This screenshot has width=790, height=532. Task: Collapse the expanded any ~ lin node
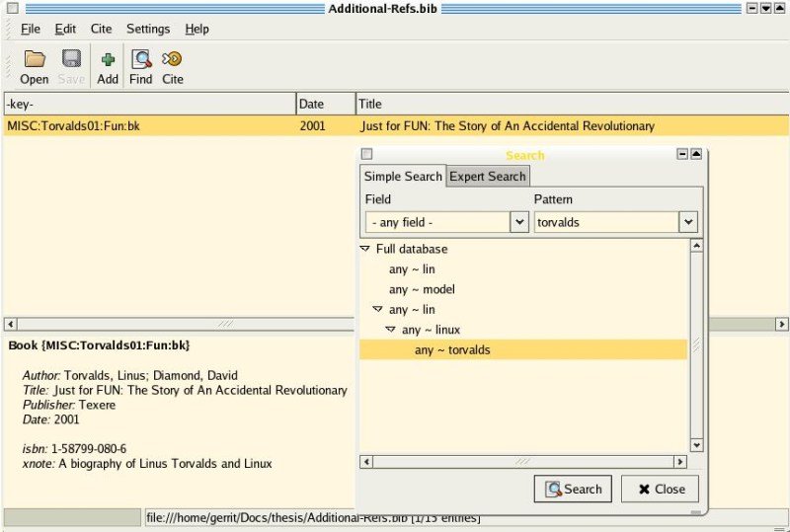pyautogui.click(x=377, y=310)
